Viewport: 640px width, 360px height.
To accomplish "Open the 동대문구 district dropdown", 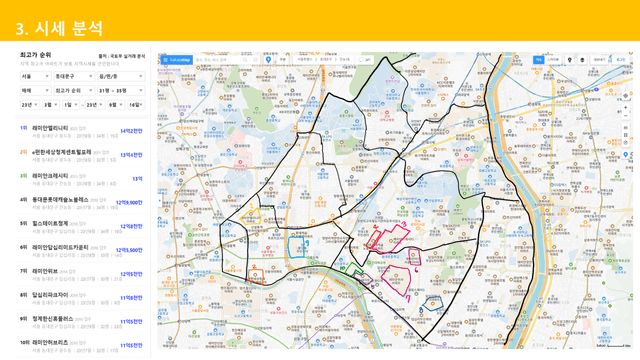I will (x=74, y=76).
